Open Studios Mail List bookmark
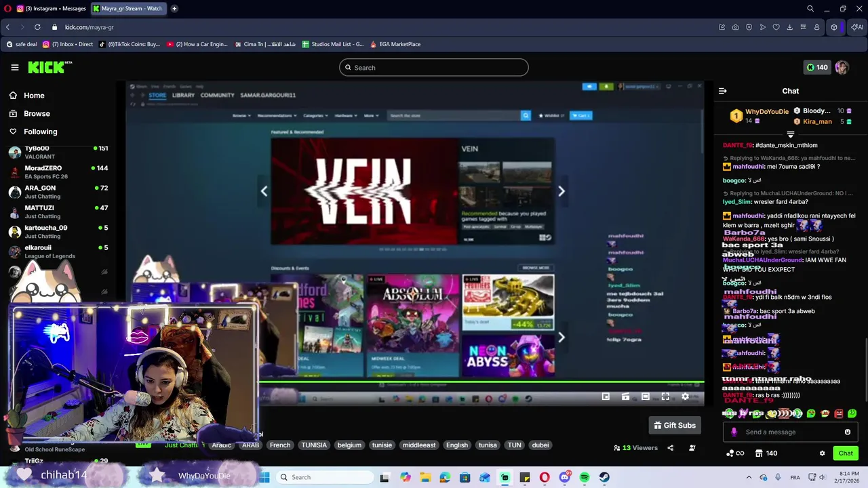This screenshot has height=488, width=868. [333, 44]
